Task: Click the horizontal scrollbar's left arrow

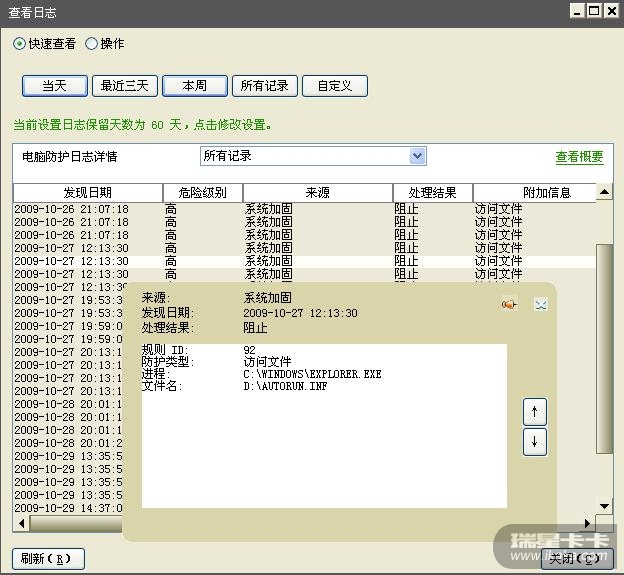Action: point(20,523)
